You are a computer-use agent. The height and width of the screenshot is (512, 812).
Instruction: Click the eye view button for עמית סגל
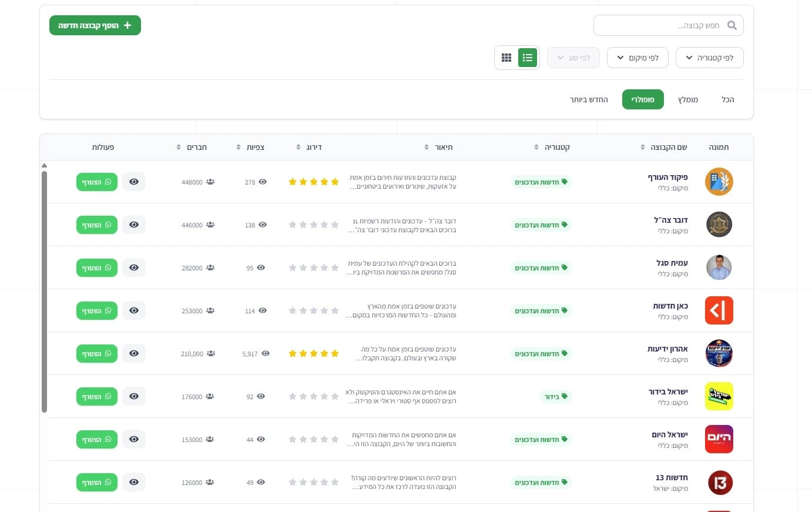134,267
